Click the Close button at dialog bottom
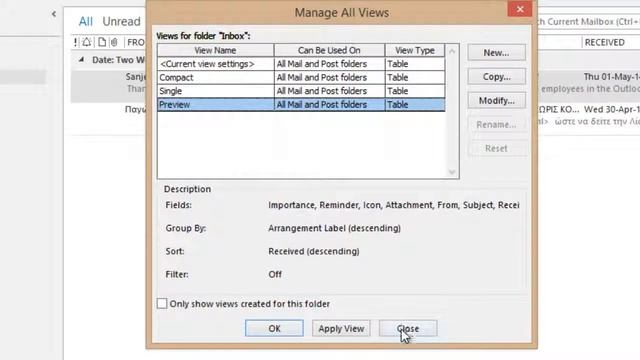 click(x=408, y=328)
